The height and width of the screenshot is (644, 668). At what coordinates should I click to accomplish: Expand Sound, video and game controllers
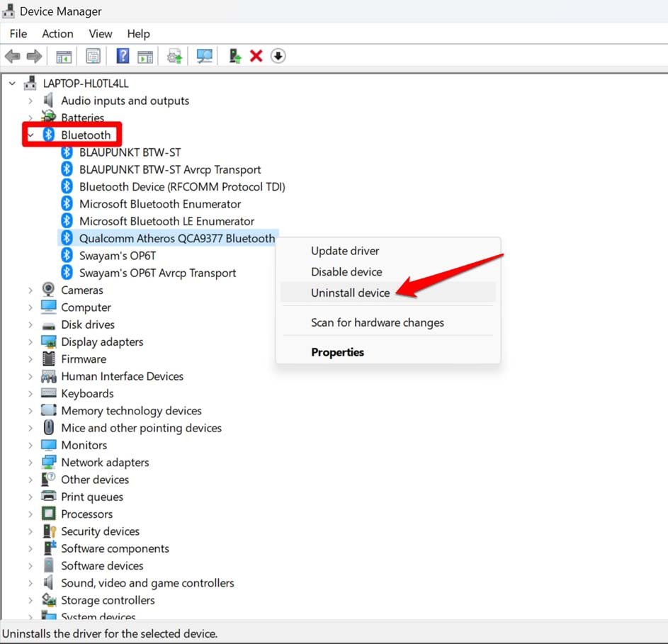(30, 583)
